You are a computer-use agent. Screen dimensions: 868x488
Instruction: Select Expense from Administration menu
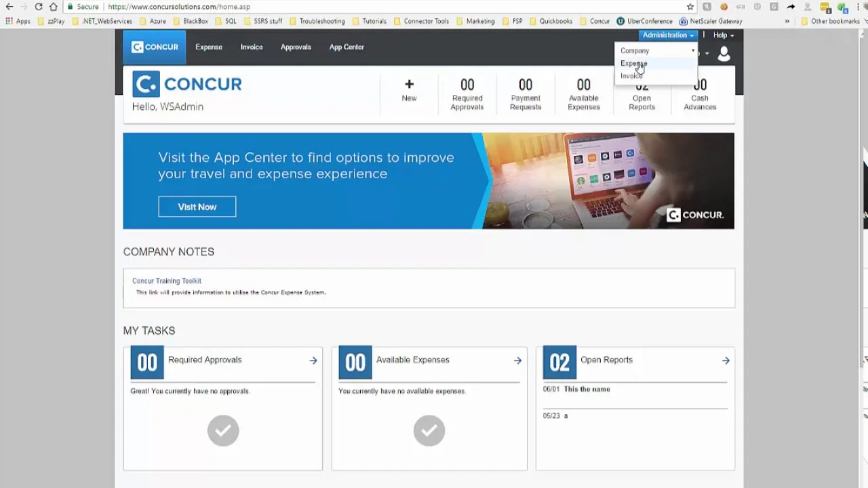[x=634, y=63]
